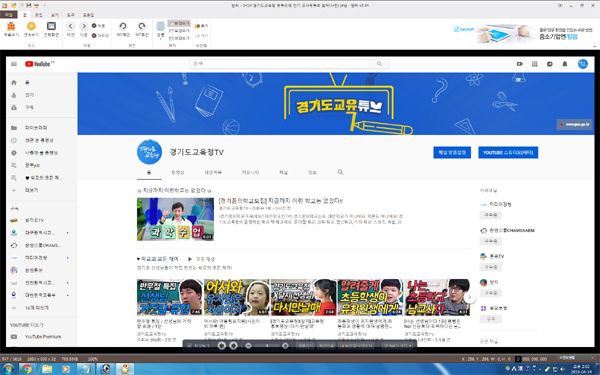Open first video thumbnail in playlist shelf
Image resolution: width=600 pixels, height=375 pixels.
(170, 297)
